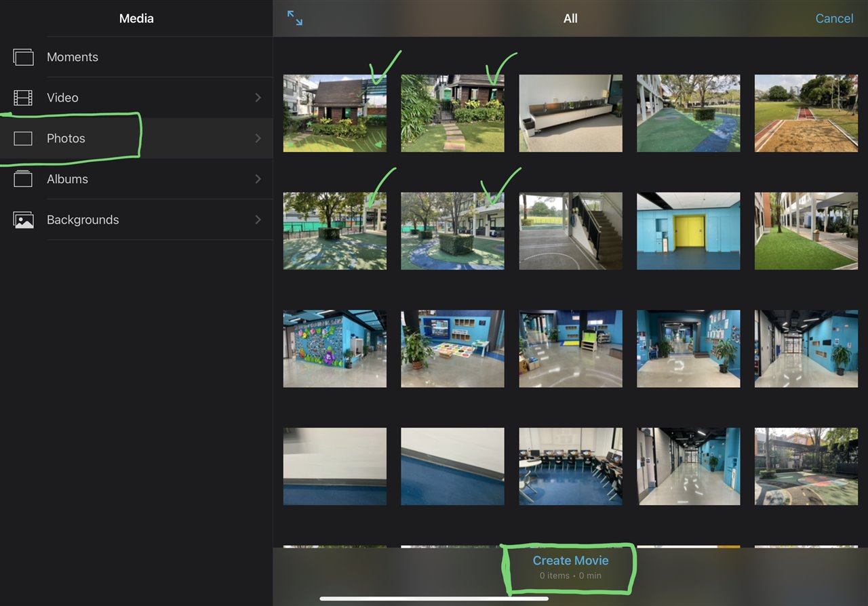Tap Create Movie button

570,561
